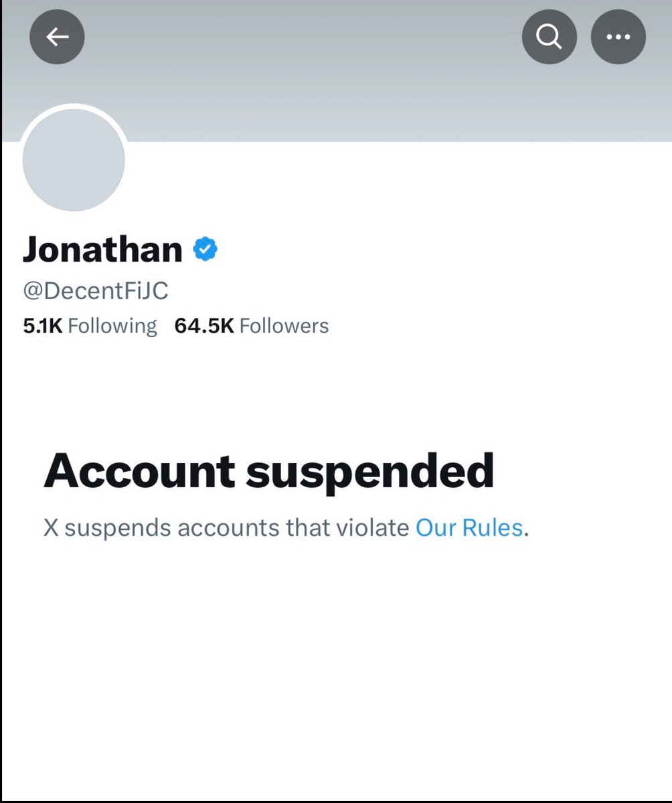Open the Following list label
Screen dimensions: 672x803
[112, 326]
